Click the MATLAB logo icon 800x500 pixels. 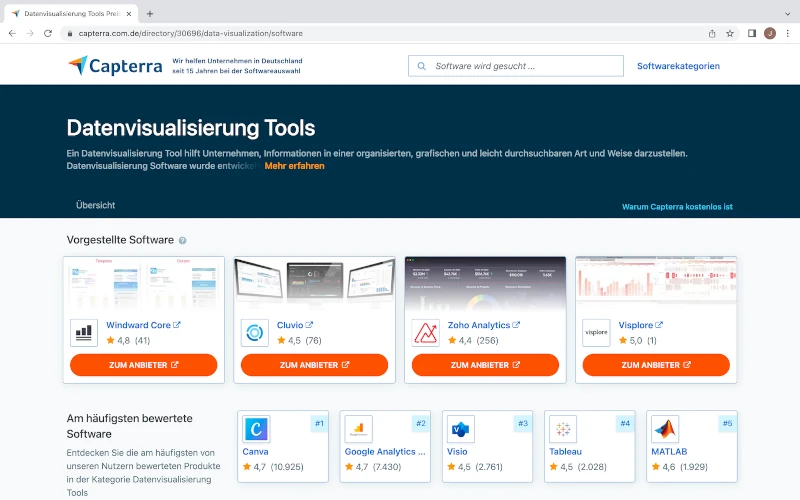665,429
